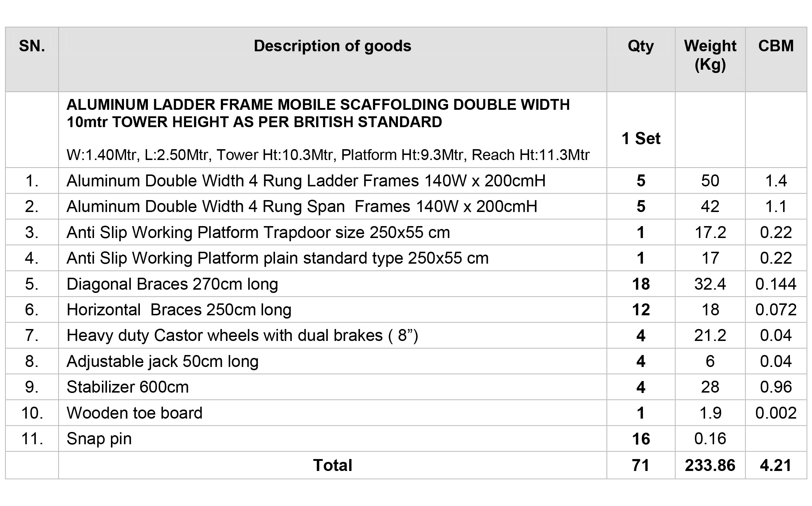Click Stabilizer 600cm weight value 28

710,387
